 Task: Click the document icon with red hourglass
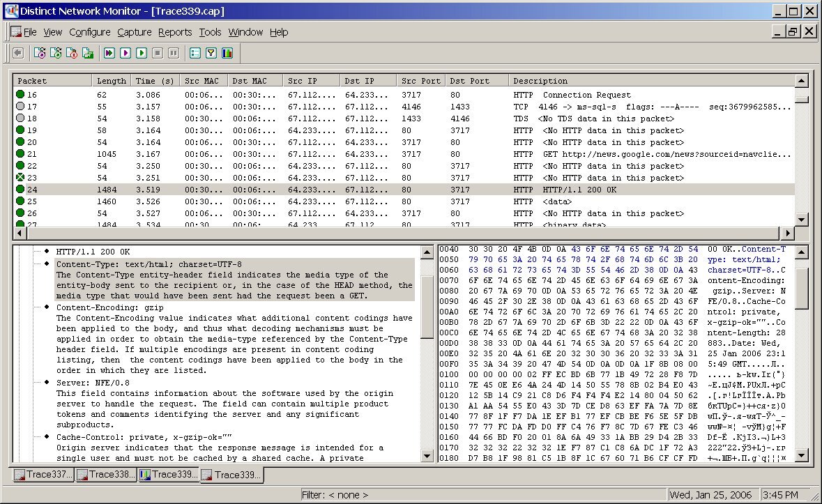[x=72, y=53]
